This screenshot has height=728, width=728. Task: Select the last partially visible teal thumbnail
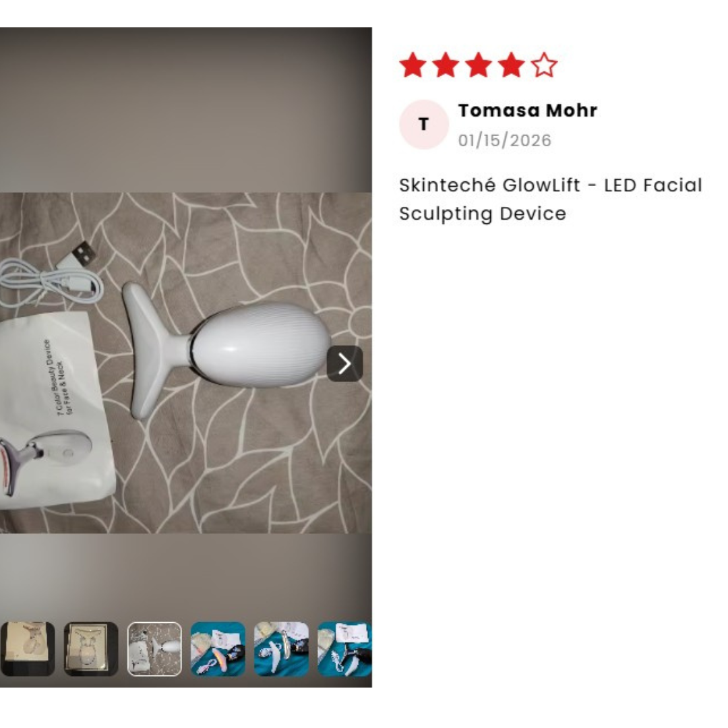click(x=344, y=649)
